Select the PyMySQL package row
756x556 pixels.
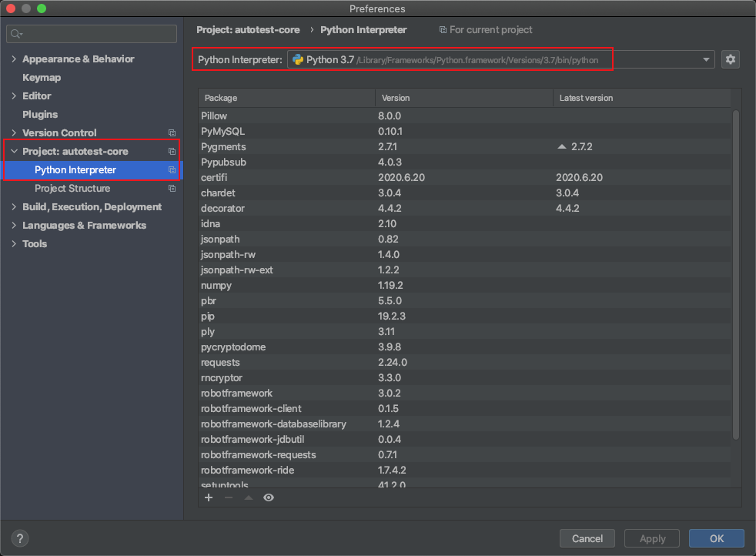(x=464, y=131)
